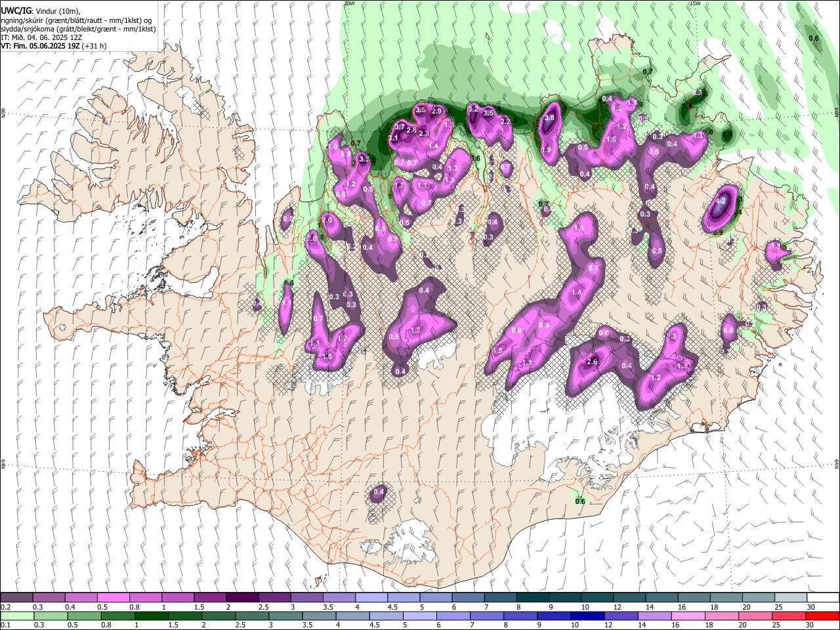Image resolution: width=840 pixels, height=630 pixels.
Task: Click the magenta swatch between 0.5 and 0.8, snow scale
Action: [113, 598]
